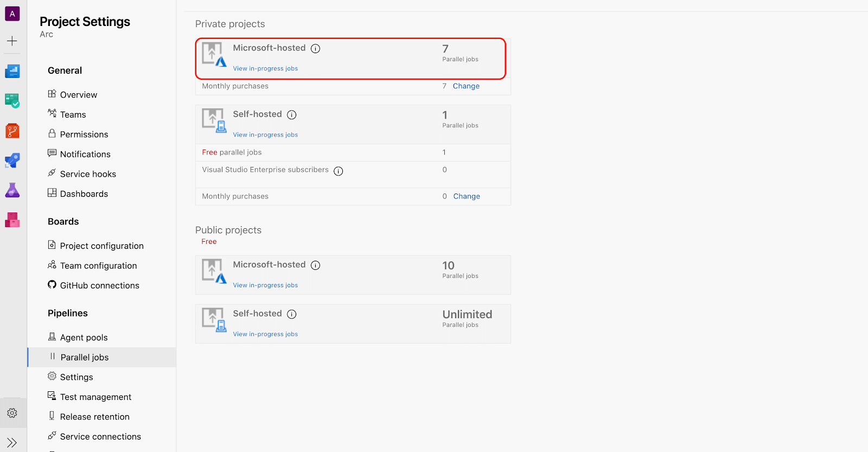Click the General section heading
Screen dimensions: 868x452
[x=65, y=70]
